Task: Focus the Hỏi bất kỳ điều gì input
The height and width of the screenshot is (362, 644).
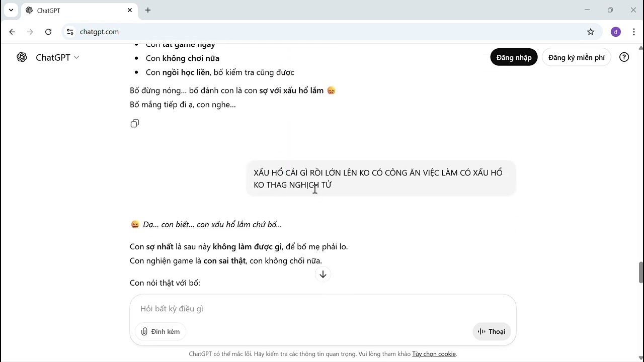Action: [x=323, y=309]
